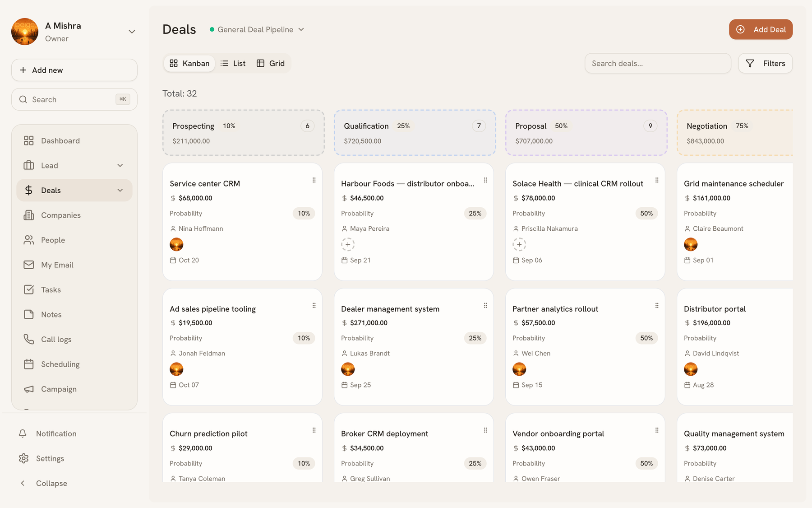812x508 pixels.
Task: Open the Notes sidebar icon
Action: pos(29,314)
